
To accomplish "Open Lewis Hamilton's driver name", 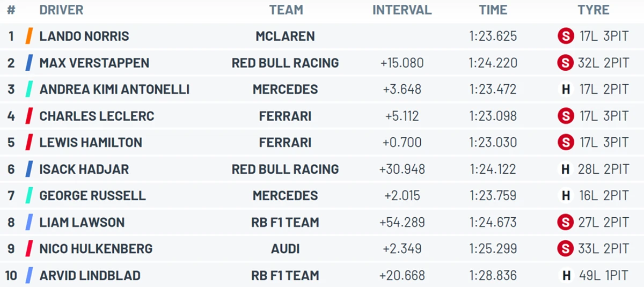I will (x=91, y=143).
